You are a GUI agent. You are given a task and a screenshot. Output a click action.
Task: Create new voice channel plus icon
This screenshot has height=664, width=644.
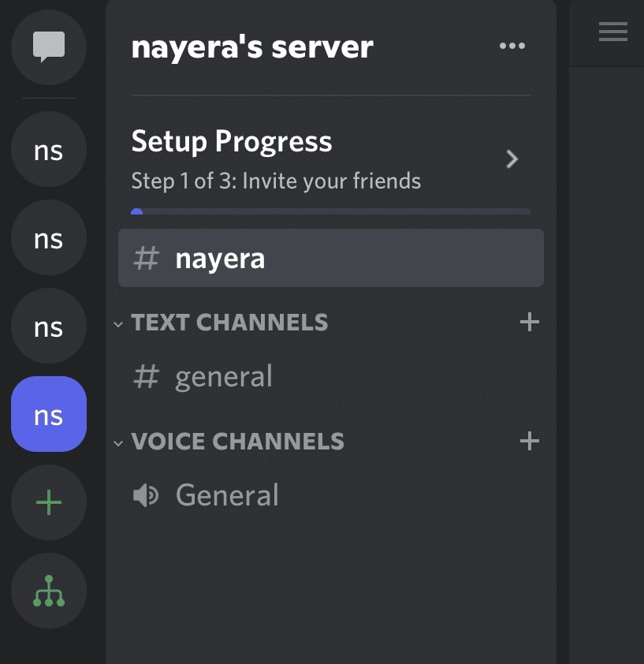point(529,442)
